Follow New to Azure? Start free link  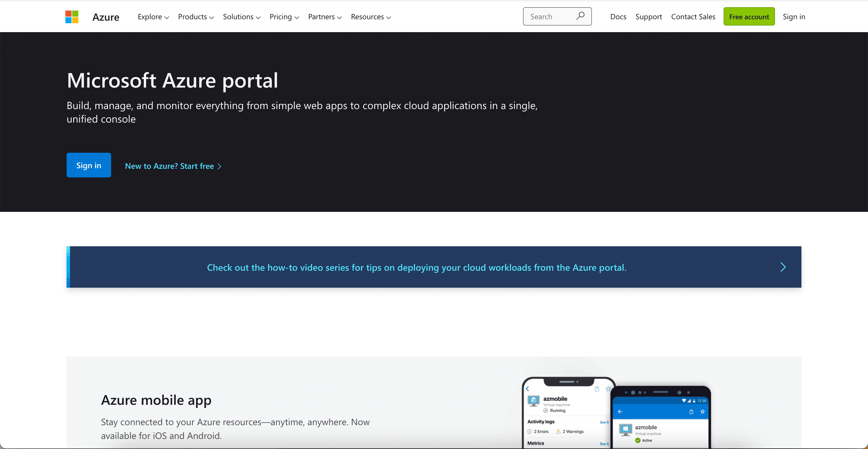[173, 166]
